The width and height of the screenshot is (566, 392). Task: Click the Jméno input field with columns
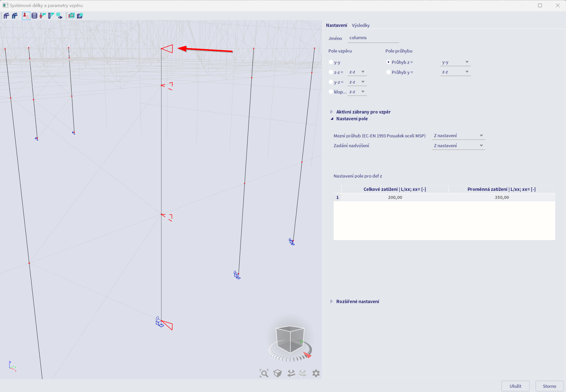373,38
